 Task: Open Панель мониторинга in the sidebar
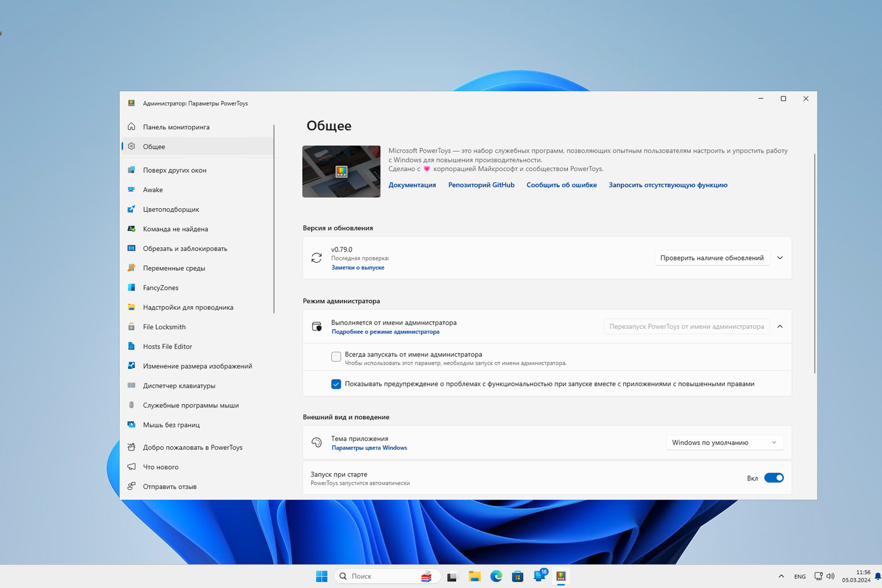tap(198, 126)
